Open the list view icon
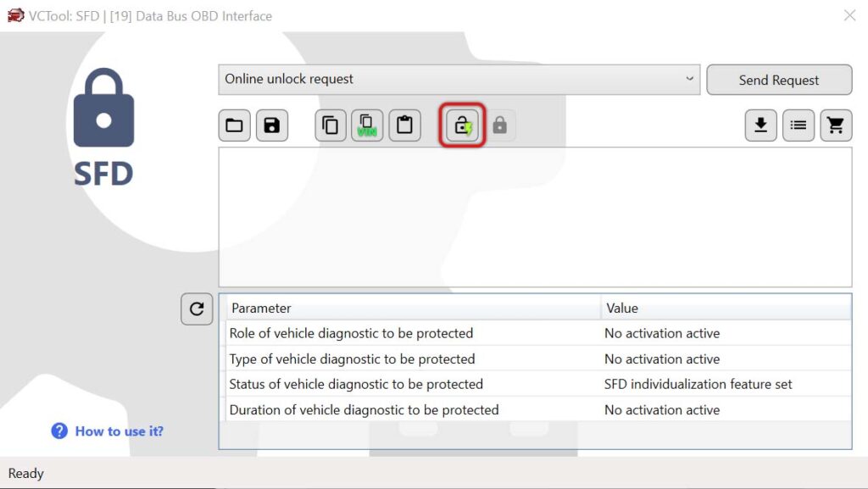Viewport: 868px width, 489px height. tap(798, 125)
